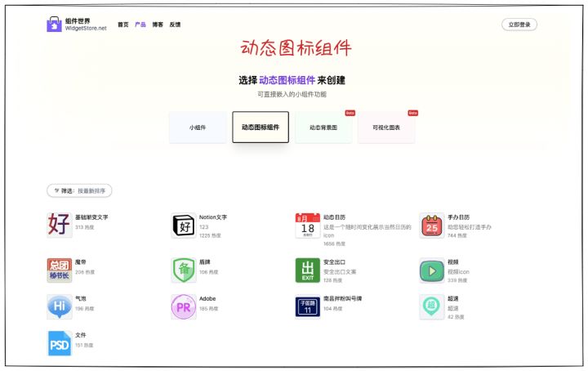This screenshot has width=588, height=371.
Task: Click the 立即登录 login button
Action: pyautogui.click(x=519, y=25)
